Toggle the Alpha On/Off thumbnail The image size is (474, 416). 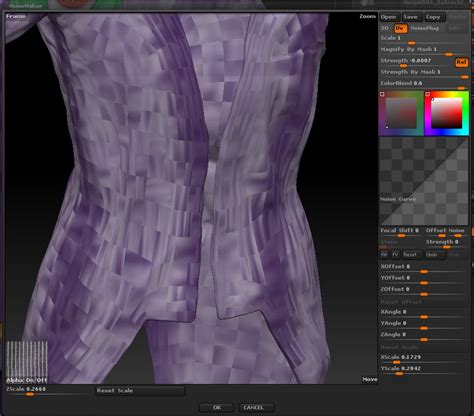point(27,362)
